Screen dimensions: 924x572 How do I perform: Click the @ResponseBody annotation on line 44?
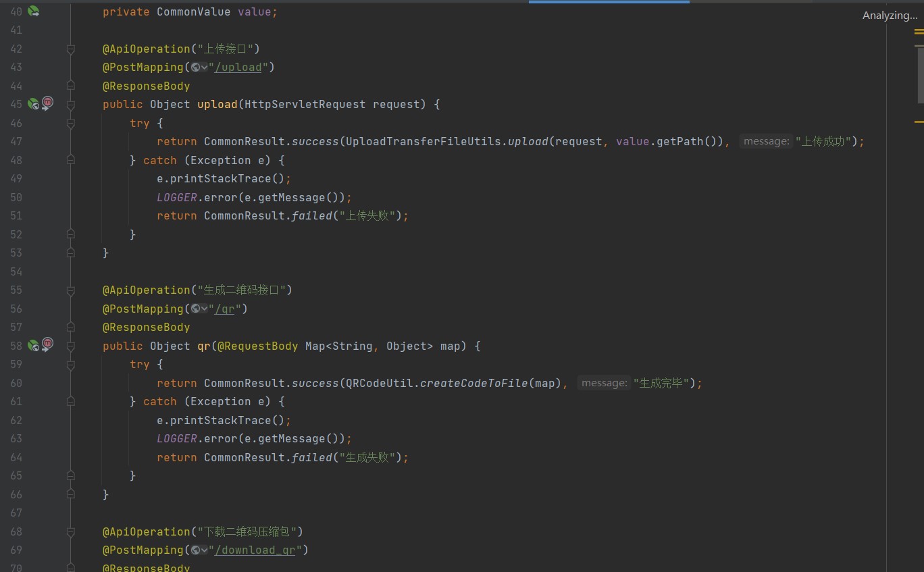(x=147, y=86)
